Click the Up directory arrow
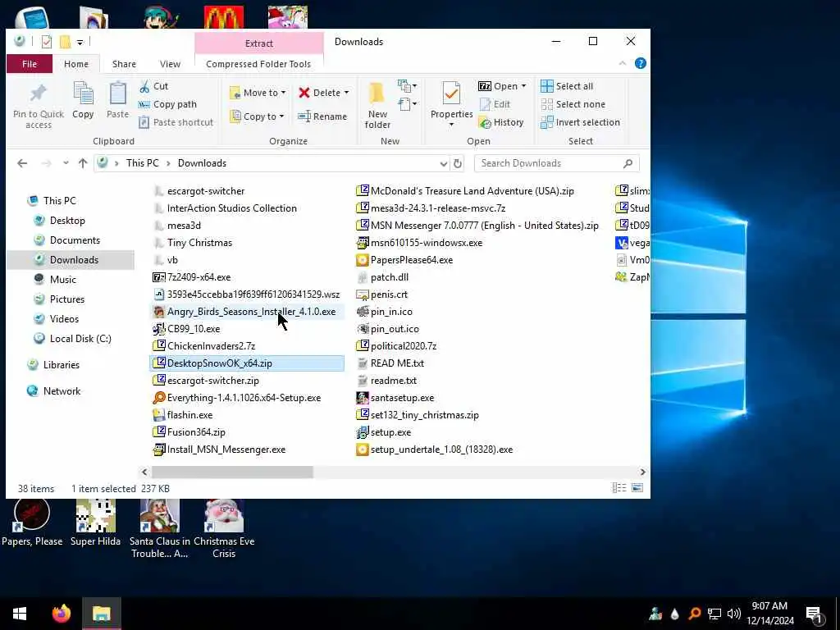The image size is (840, 630). point(83,163)
